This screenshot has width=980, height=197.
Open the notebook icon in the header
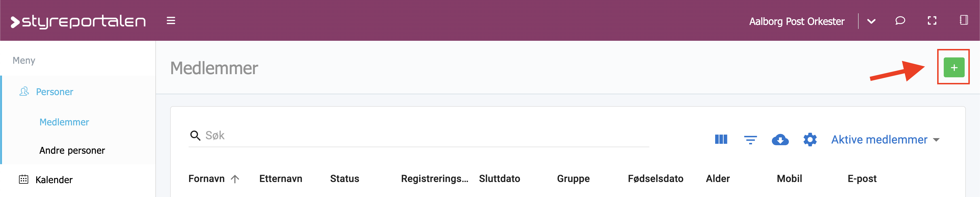click(x=964, y=20)
